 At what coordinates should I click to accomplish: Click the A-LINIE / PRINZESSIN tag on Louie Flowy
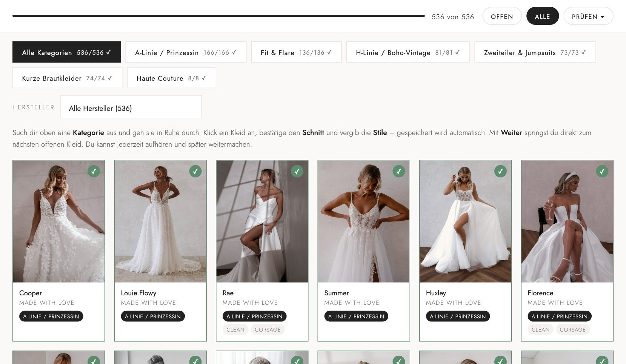(x=153, y=316)
